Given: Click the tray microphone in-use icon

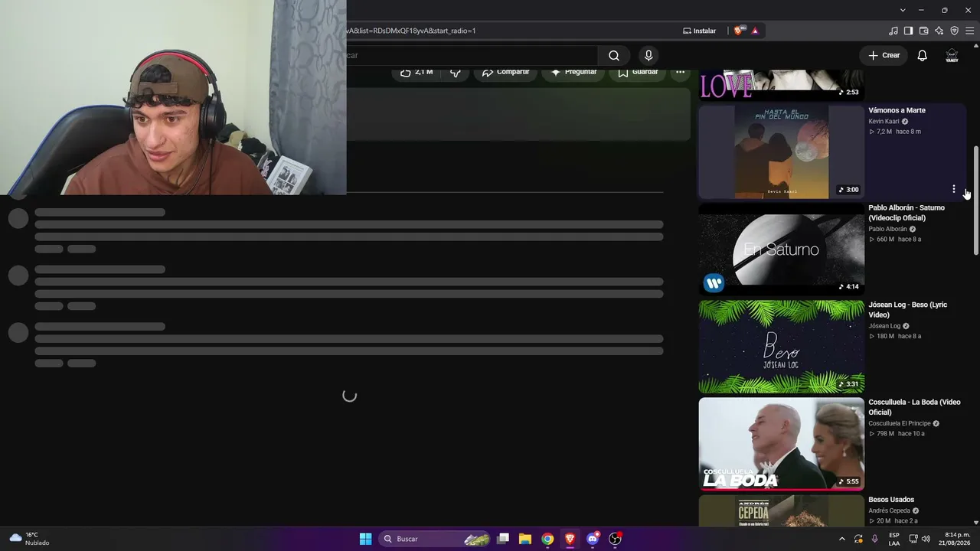Looking at the screenshot, I should coord(875,539).
